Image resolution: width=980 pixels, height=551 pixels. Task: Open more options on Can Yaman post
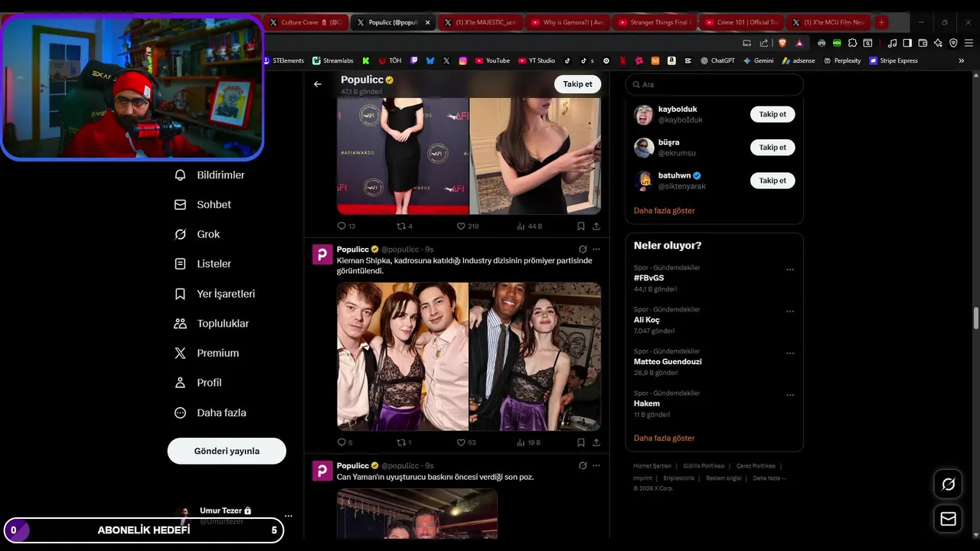point(596,465)
